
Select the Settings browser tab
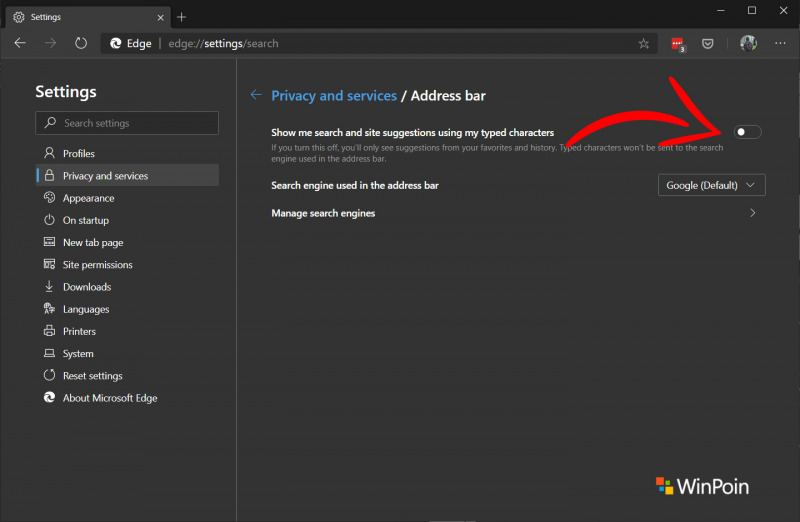click(x=88, y=17)
